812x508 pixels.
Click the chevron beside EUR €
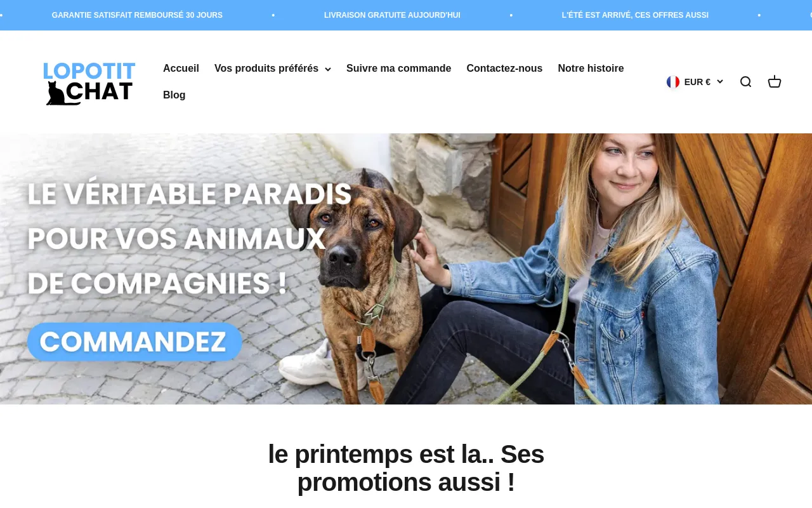720,82
